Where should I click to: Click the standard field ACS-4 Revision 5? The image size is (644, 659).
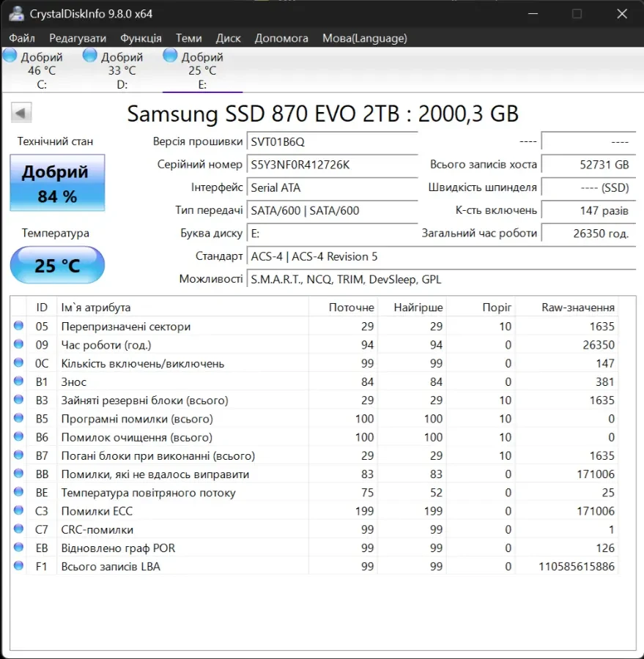pyautogui.click(x=441, y=256)
